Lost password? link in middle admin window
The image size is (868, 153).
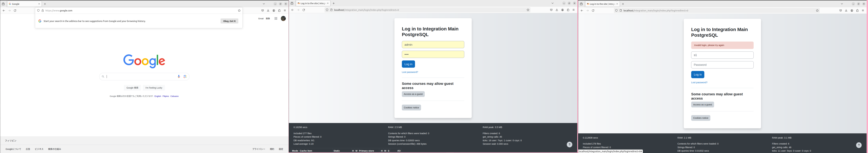click(x=410, y=72)
